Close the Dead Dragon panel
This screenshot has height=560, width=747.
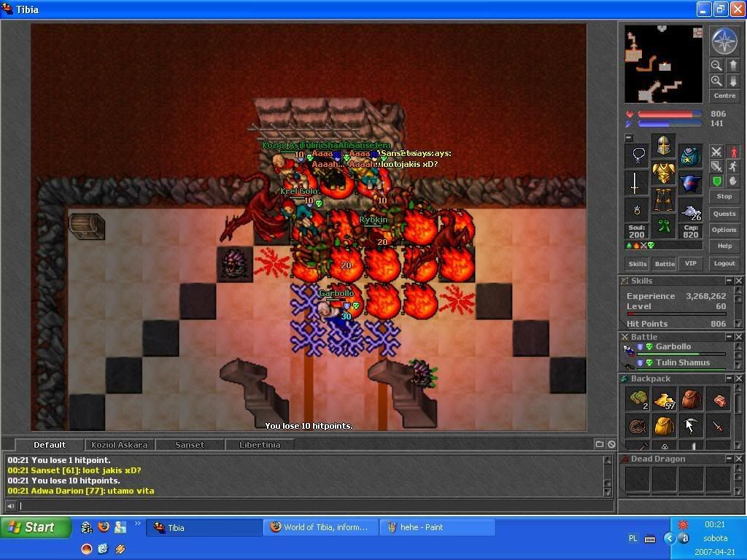738,459
